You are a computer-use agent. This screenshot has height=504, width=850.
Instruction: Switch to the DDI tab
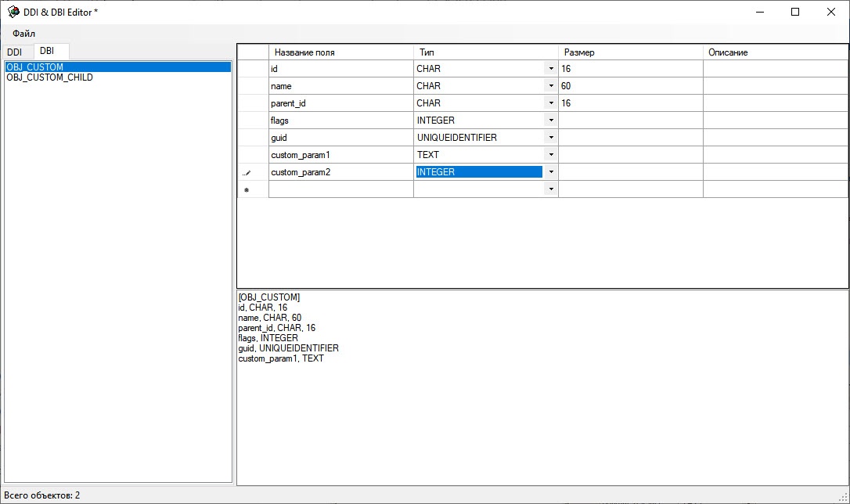point(15,52)
